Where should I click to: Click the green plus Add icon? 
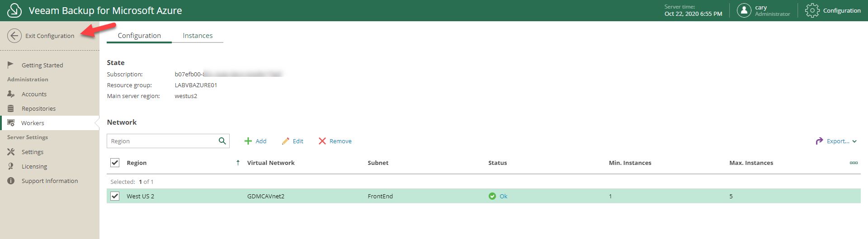pyautogui.click(x=248, y=141)
